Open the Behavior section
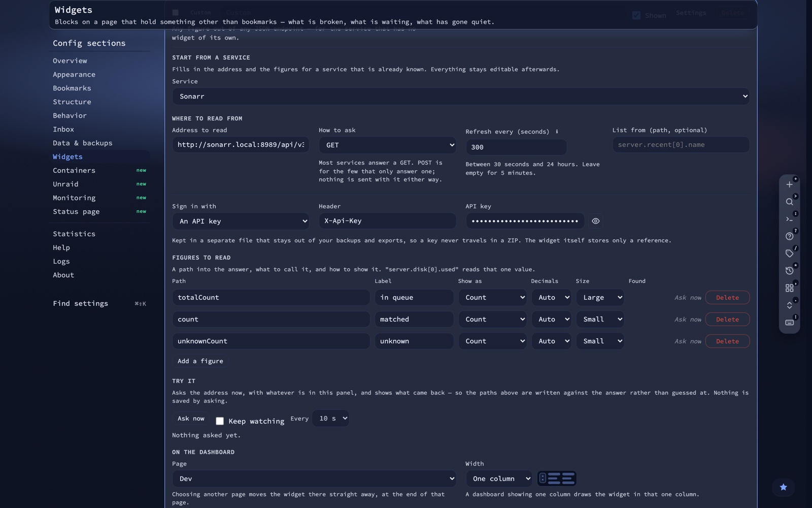Image resolution: width=812 pixels, height=508 pixels. tap(70, 116)
